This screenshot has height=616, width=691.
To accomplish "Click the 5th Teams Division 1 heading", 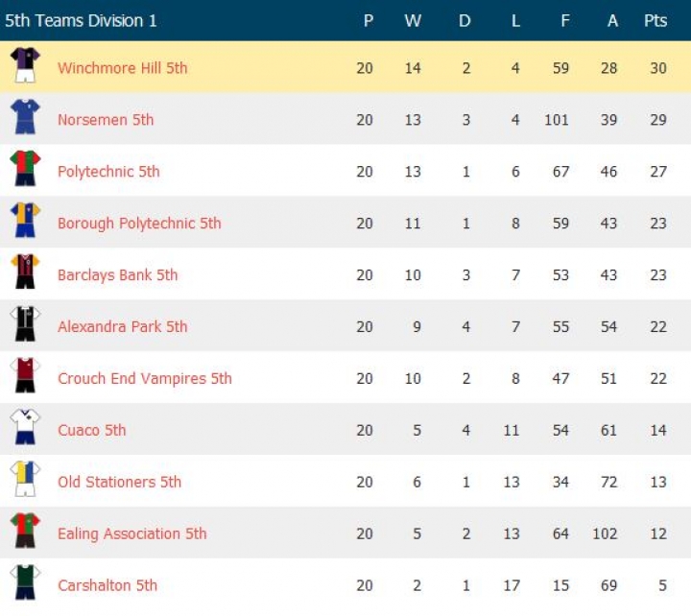I will click(81, 20).
